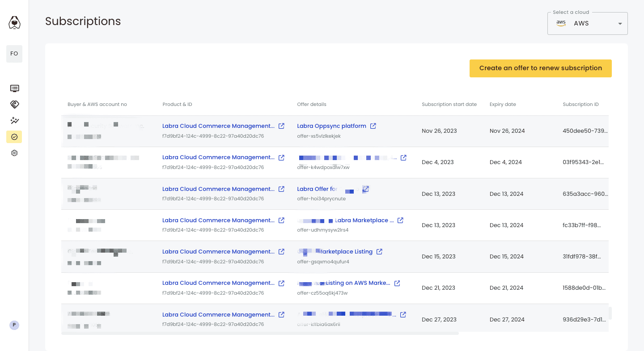This screenshot has width=644, height=351.
Task: Open the sparkle chart analytics icon
Action: [x=14, y=121]
